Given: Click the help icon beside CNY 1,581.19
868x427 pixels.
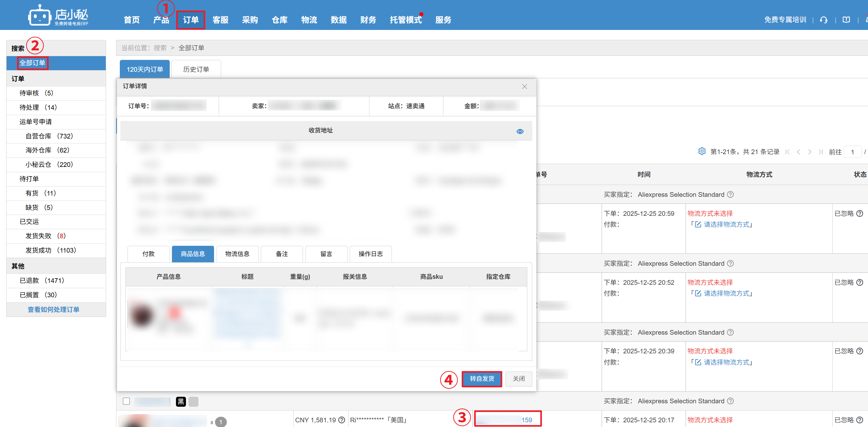Looking at the screenshot, I should click(342, 420).
